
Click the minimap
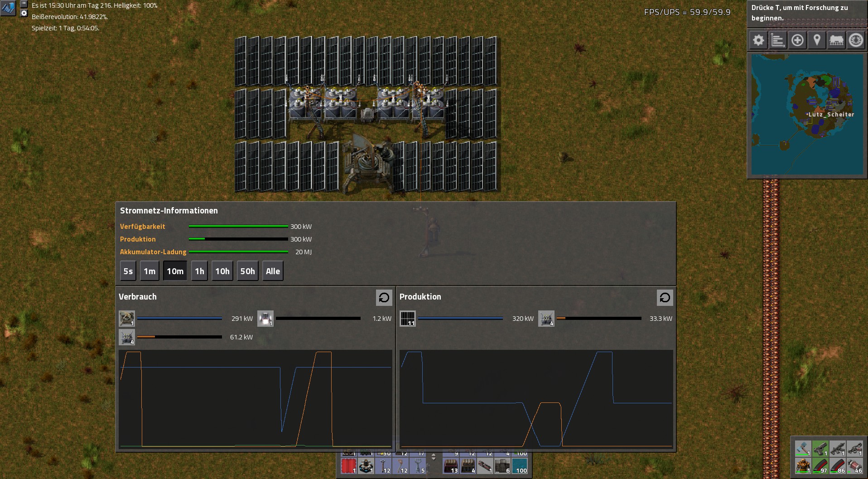[x=807, y=114]
